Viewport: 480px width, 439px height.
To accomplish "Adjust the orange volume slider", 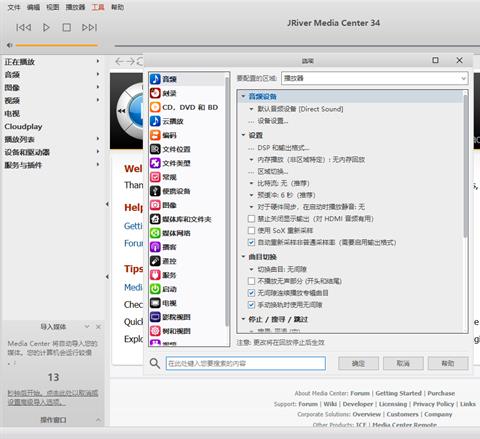I will tap(57, 45).
